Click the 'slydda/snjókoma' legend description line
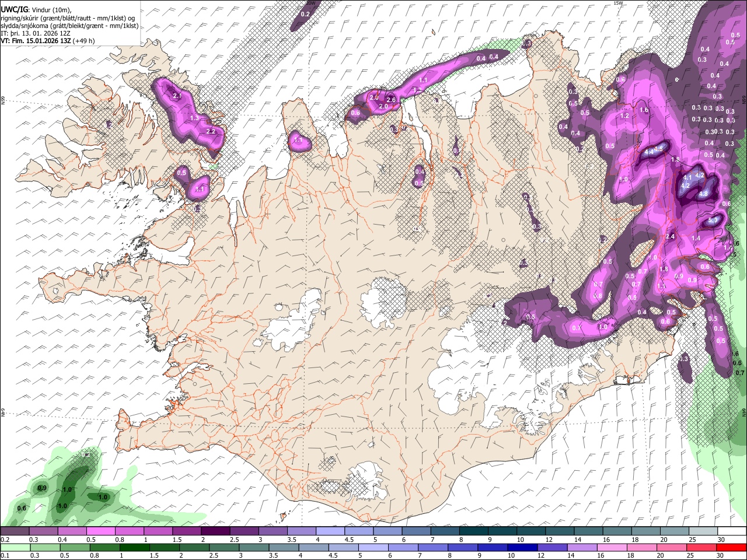Screen dimensions: 747x560 pyautogui.click(x=69, y=26)
